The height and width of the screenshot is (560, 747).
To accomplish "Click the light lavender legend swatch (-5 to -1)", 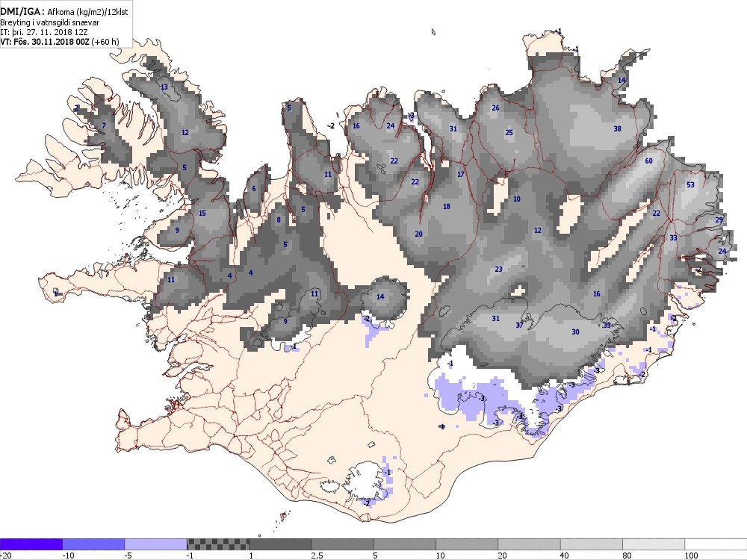I will 156,544.
